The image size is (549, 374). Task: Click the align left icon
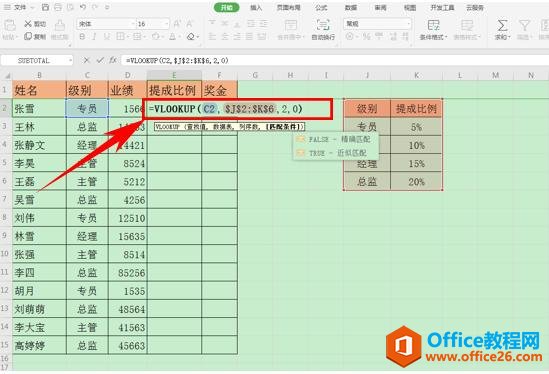coord(212,36)
